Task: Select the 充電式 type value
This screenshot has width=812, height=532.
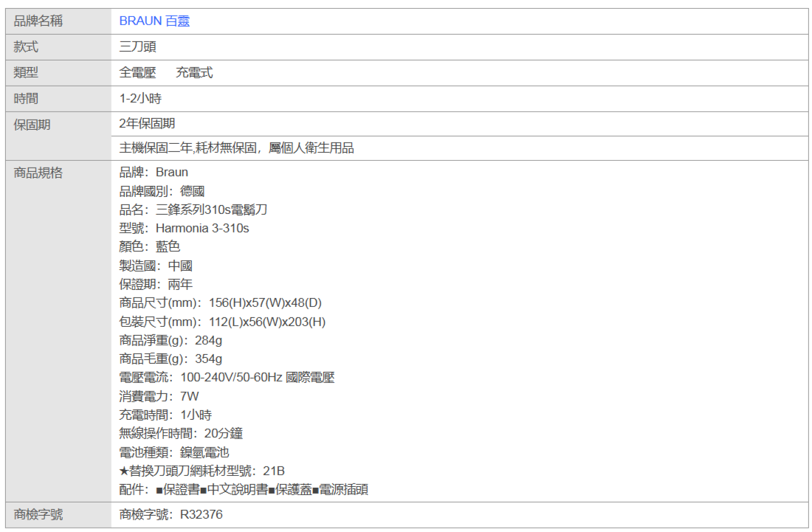Action: [194, 73]
